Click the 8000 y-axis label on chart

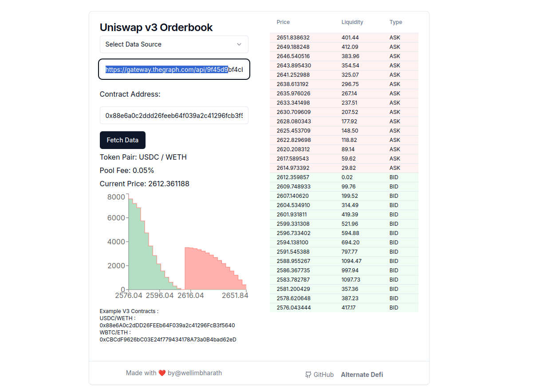coord(116,197)
